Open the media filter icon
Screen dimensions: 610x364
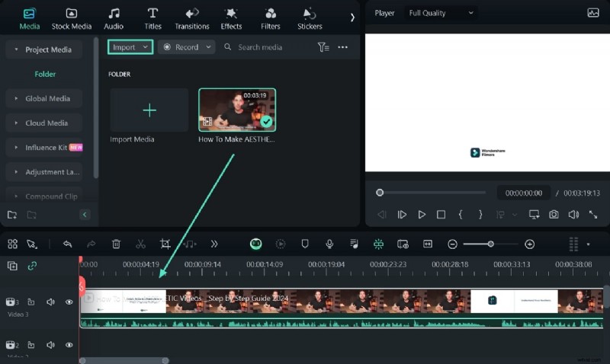coord(323,47)
